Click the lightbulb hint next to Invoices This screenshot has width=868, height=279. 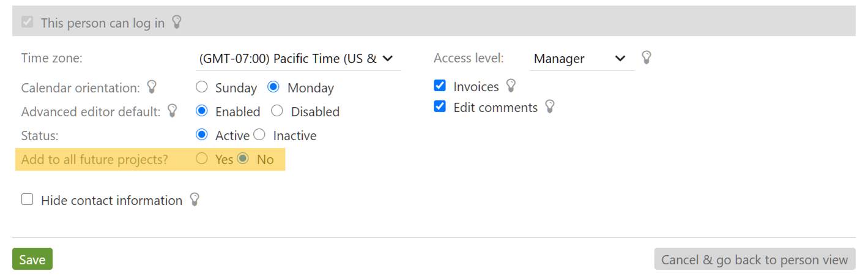511,86
